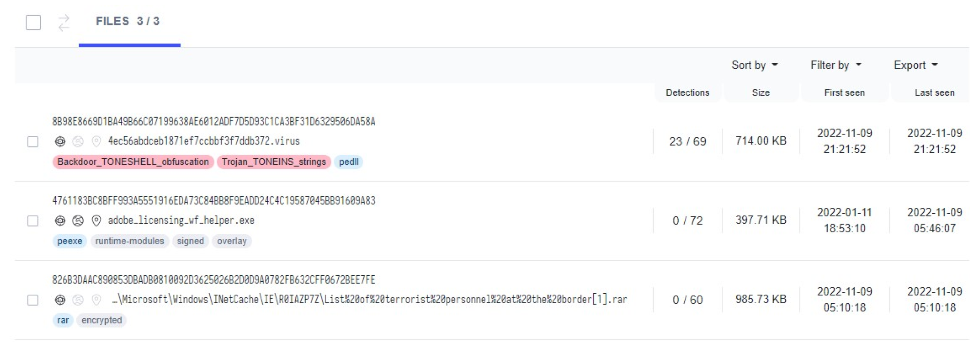Viewport: 980px width, 354px height.
Task: Click the Backdoor_TONESHELL_obfuscation tag
Action: (133, 162)
